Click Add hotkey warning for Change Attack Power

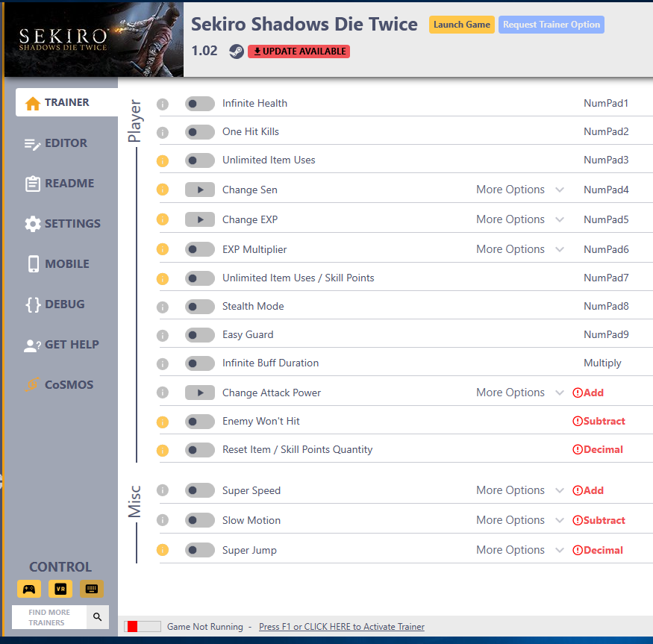pyautogui.click(x=588, y=393)
